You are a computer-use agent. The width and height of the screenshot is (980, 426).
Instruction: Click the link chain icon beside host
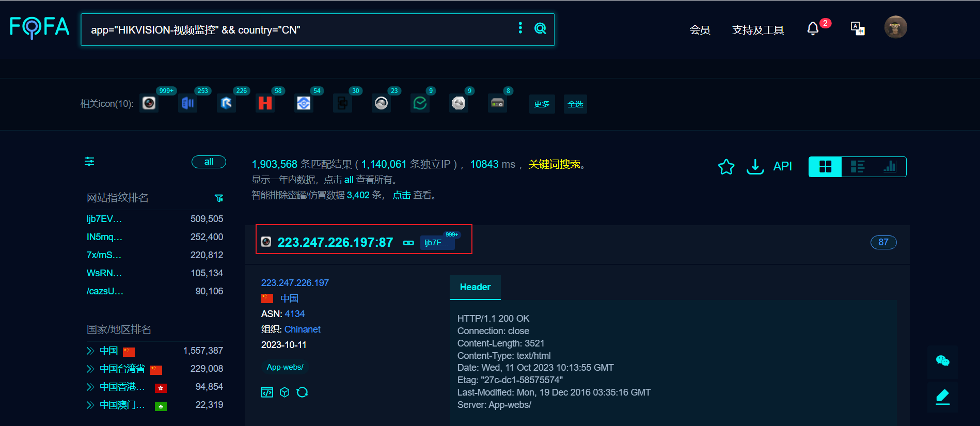point(408,243)
